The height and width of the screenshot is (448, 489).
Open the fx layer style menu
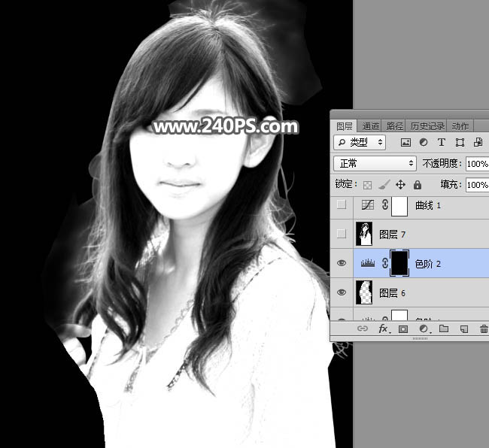(x=383, y=328)
